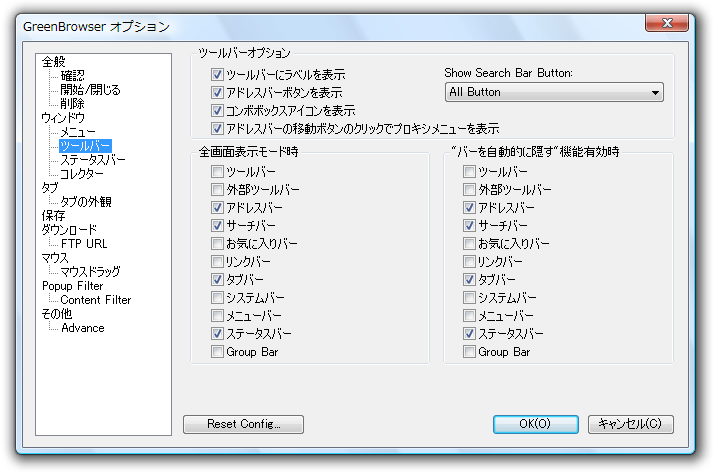This screenshot has width=714, height=473.
Task: Check システムバー in fullscreen mode group
Action: coord(217,298)
